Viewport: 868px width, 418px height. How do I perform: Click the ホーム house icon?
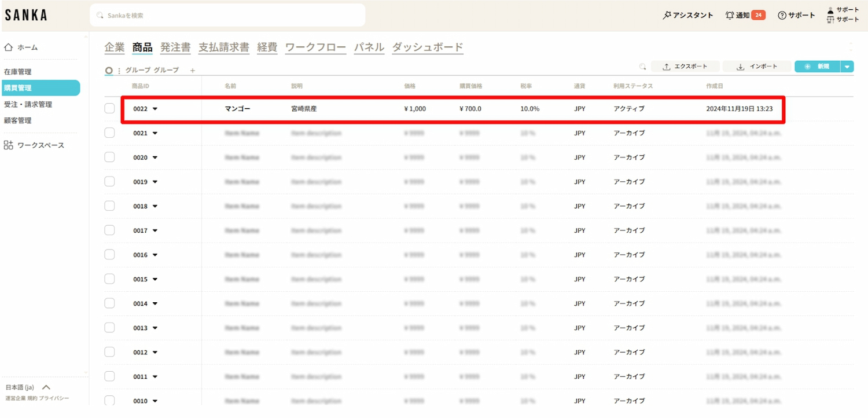pyautogui.click(x=9, y=47)
